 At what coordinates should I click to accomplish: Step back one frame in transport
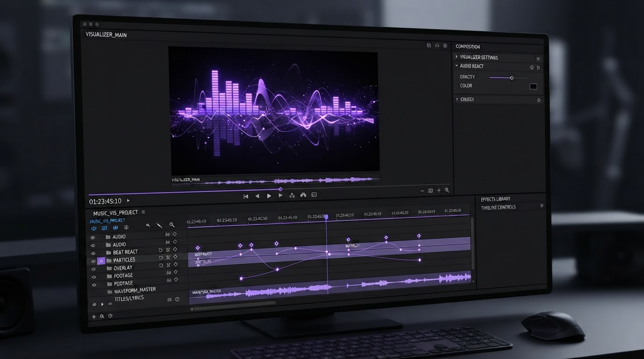pyautogui.click(x=257, y=196)
